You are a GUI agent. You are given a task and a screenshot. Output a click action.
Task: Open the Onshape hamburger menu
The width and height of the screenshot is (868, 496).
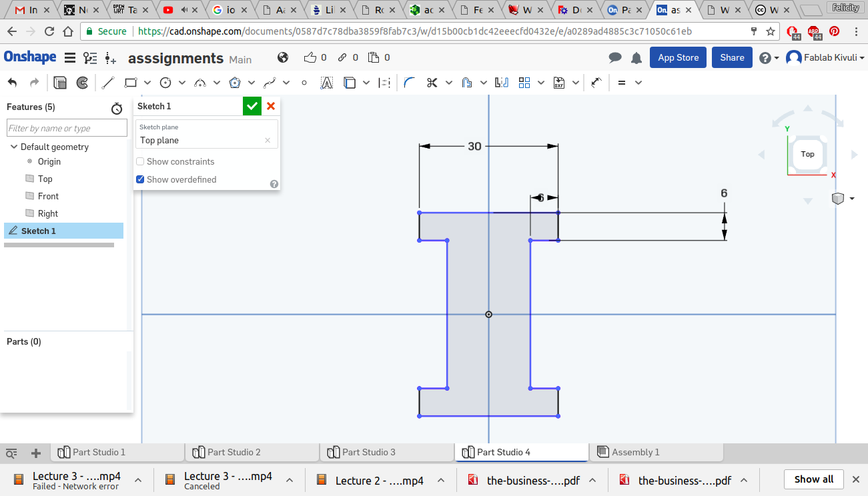pyautogui.click(x=70, y=58)
